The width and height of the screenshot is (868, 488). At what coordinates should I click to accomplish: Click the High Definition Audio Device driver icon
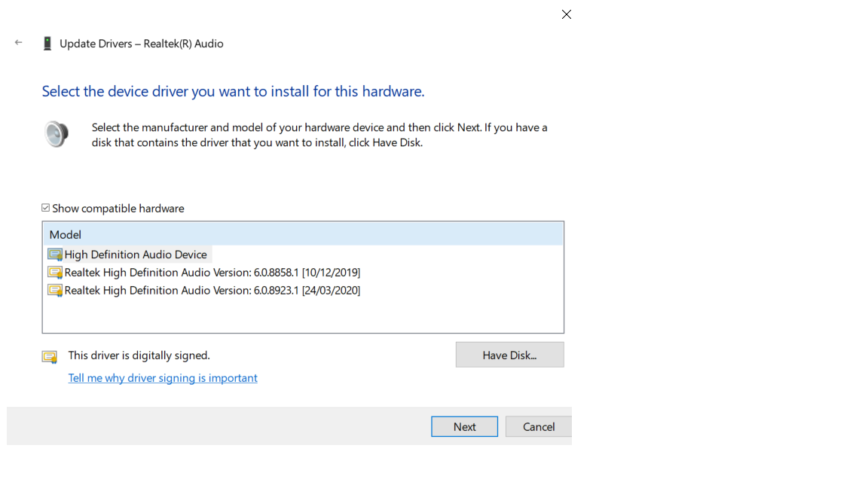click(55, 255)
